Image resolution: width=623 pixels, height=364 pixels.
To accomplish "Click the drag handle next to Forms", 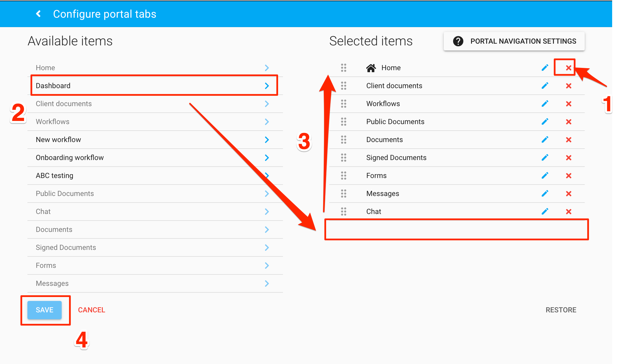I will tap(343, 176).
